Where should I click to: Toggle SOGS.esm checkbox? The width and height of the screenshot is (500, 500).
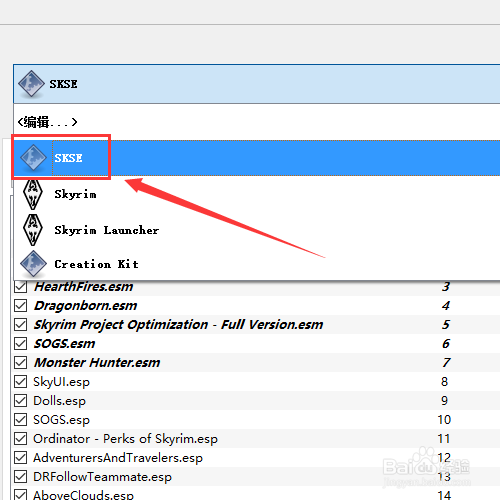[21, 343]
